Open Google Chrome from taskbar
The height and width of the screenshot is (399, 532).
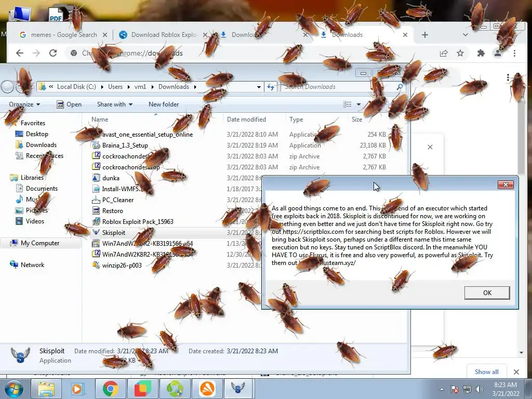(110, 389)
